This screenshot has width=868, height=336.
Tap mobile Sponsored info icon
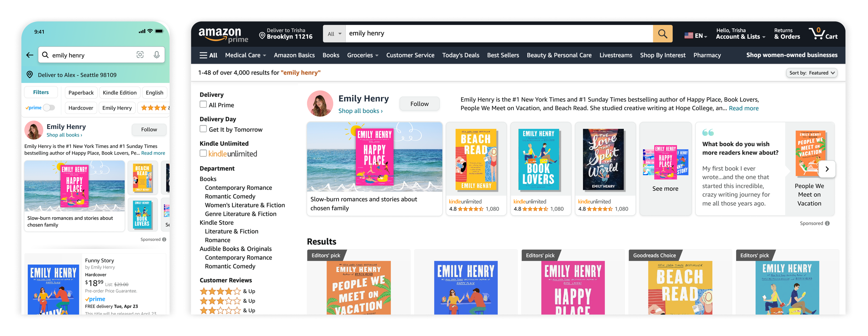coord(164,239)
